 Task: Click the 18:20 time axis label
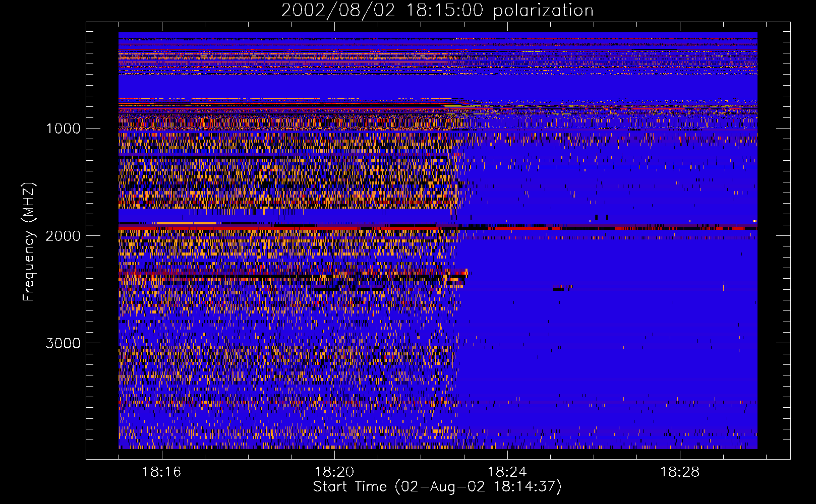[x=334, y=472]
